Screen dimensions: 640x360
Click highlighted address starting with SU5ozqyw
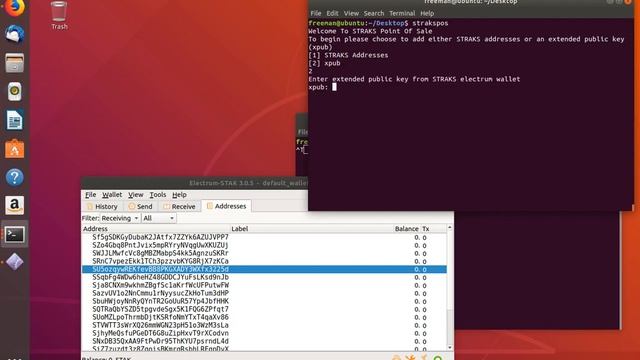(x=264, y=269)
